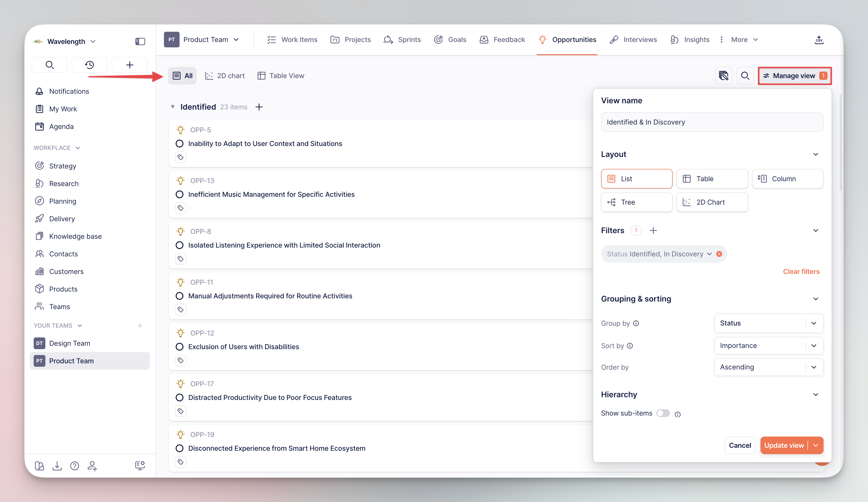Collapse sidebar with the panel icon
The image size is (868, 502).
tap(140, 41)
